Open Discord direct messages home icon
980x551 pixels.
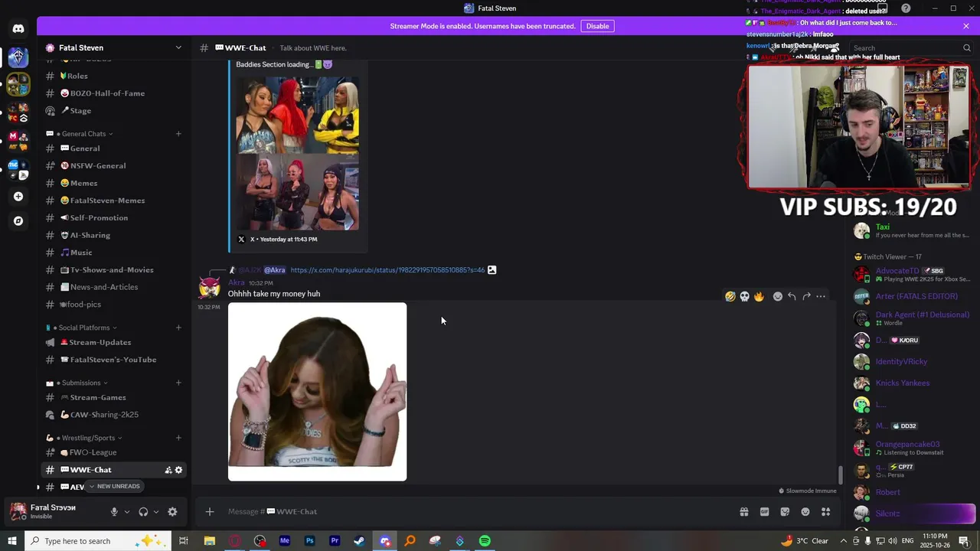click(18, 29)
